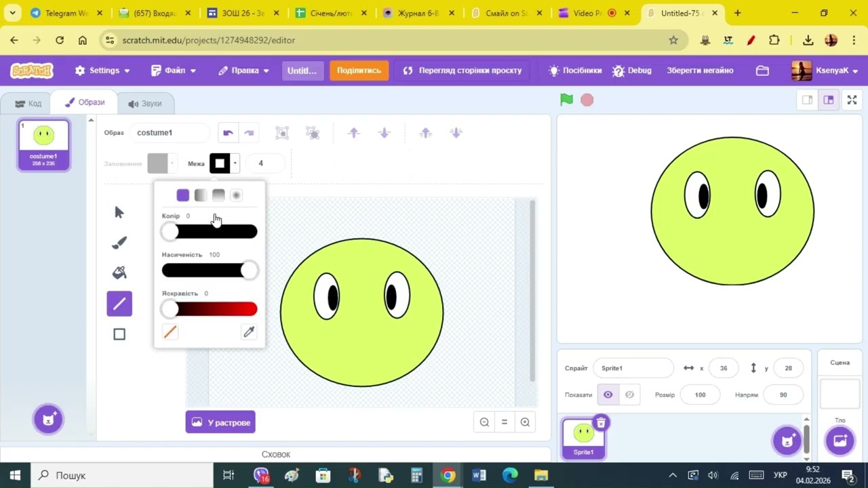Click the Debug button
This screenshot has height=488, width=868.
point(632,70)
